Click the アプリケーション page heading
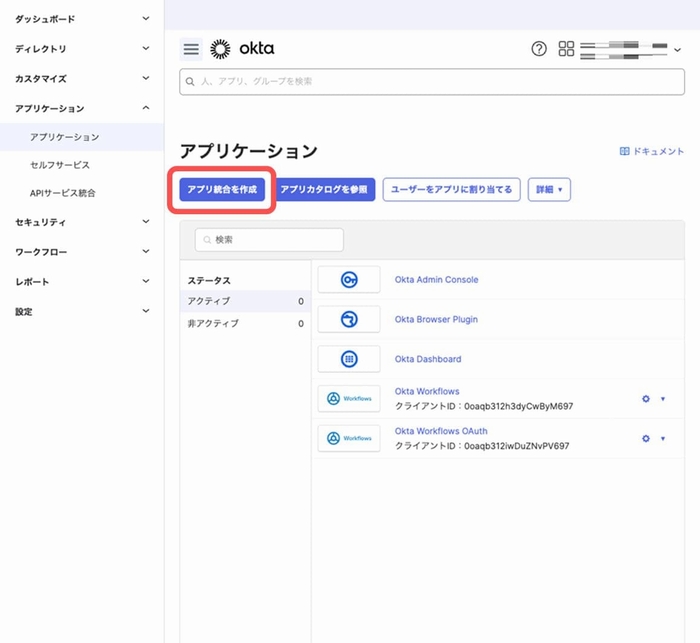700x643 pixels. pos(249,151)
